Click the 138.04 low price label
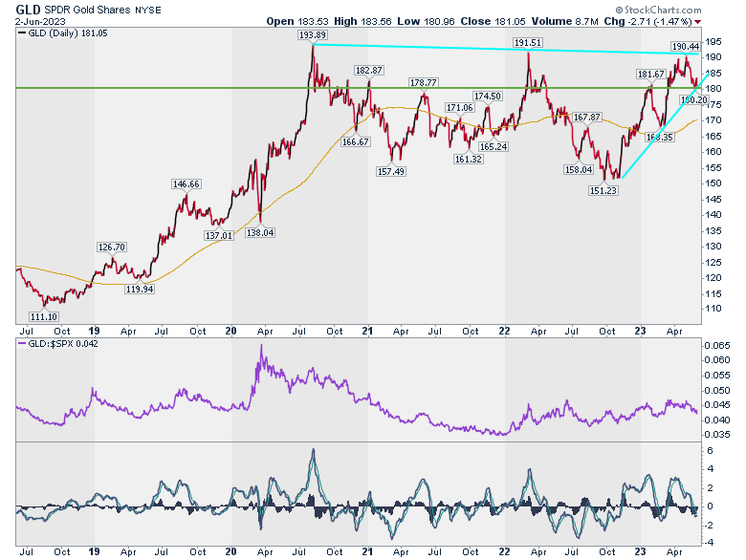The width and height of the screenshot is (746, 560). [x=260, y=232]
